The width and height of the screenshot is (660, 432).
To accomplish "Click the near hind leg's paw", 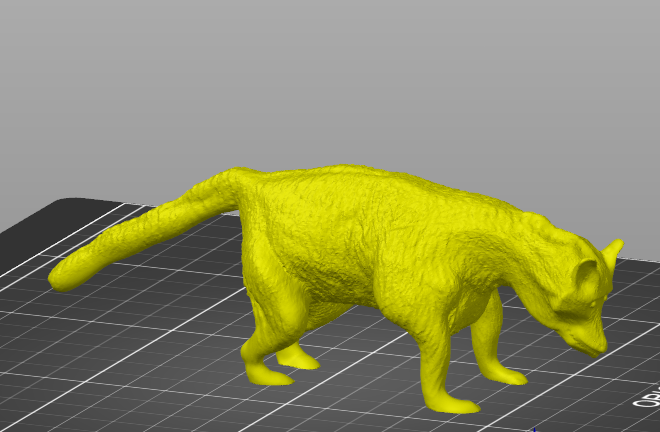I will pyautogui.click(x=269, y=376).
